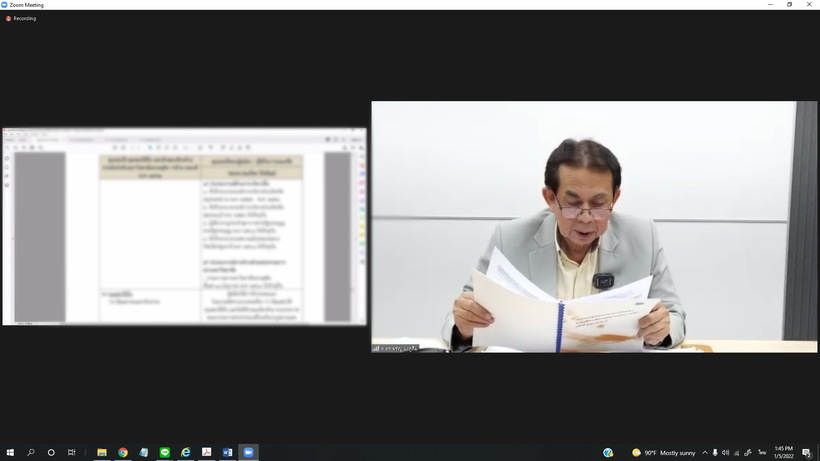Open Internet Explorer from the taskbar
The height and width of the screenshot is (461, 820).
186,452
